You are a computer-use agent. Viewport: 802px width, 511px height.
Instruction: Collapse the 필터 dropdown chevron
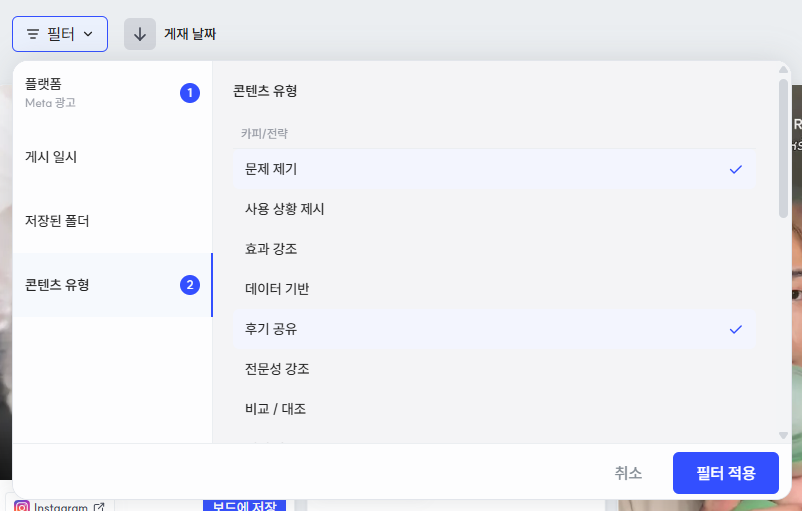[x=88, y=34]
